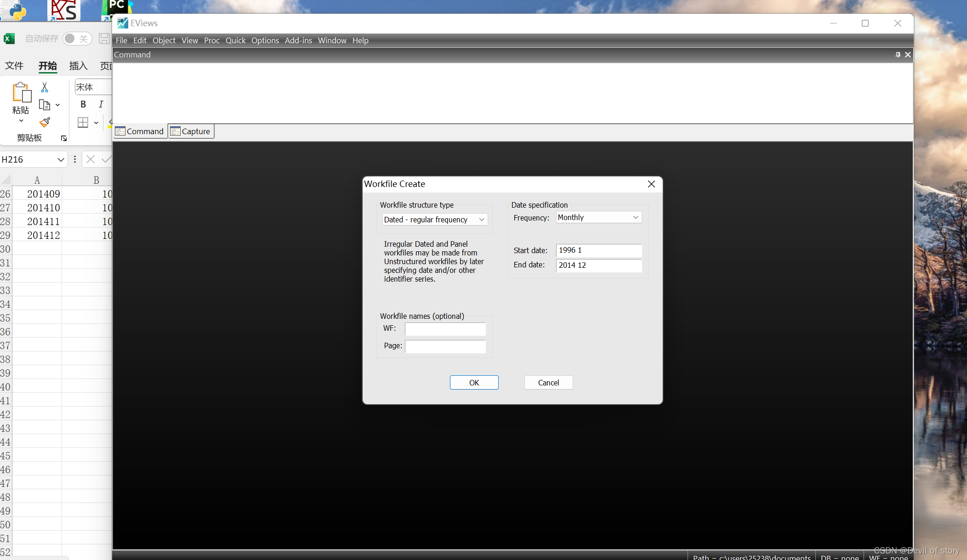Click the Paste clipboard icon

coord(21,92)
